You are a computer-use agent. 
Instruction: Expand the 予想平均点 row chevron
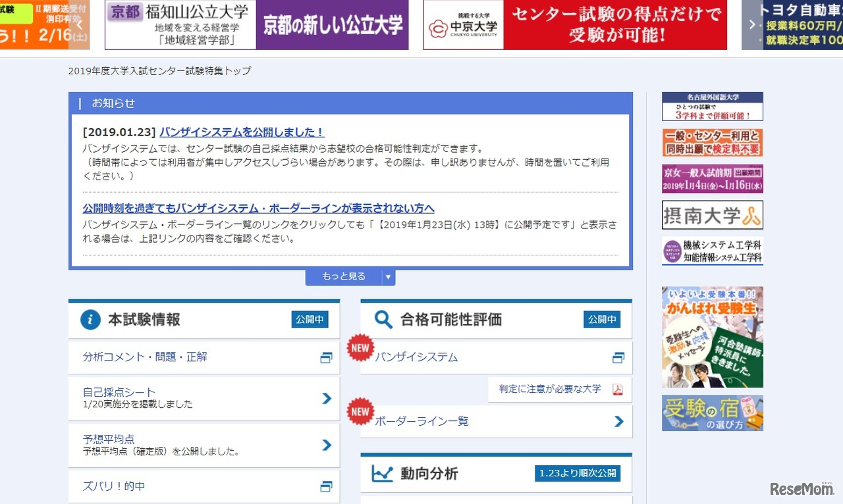(326, 445)
